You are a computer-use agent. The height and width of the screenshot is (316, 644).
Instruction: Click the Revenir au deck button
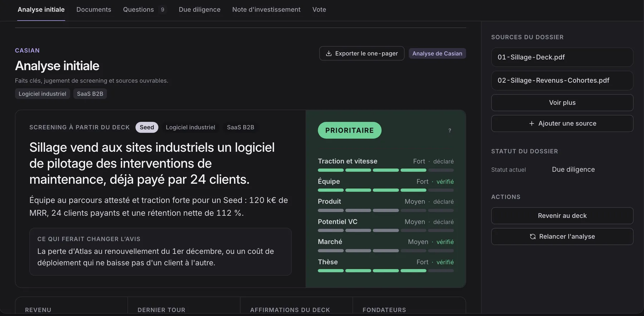[562, 216]
